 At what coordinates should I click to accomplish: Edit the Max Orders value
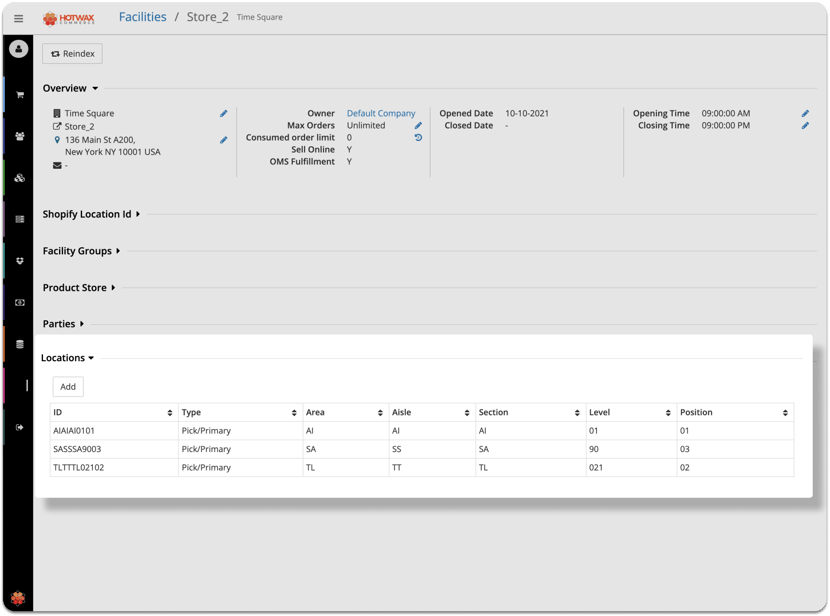(x=418, y=125)
